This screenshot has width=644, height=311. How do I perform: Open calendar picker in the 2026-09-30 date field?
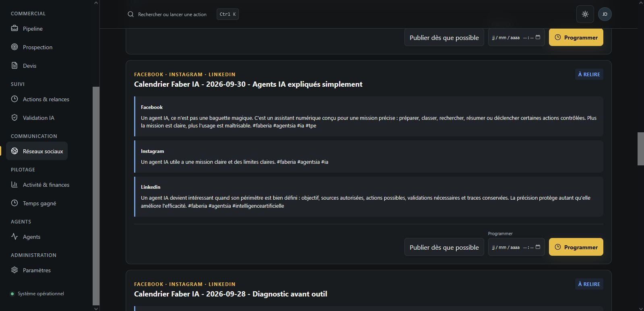(538, 247)
